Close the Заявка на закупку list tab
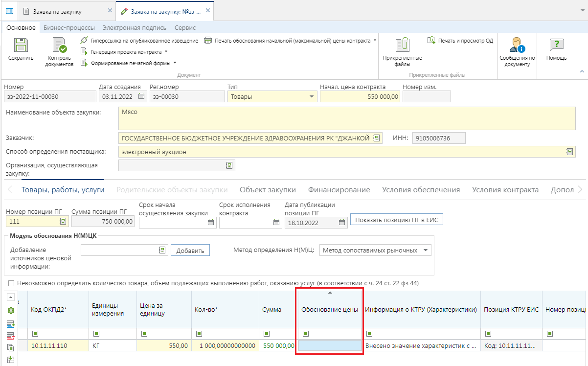588x366 pixels. pos(110,10)
